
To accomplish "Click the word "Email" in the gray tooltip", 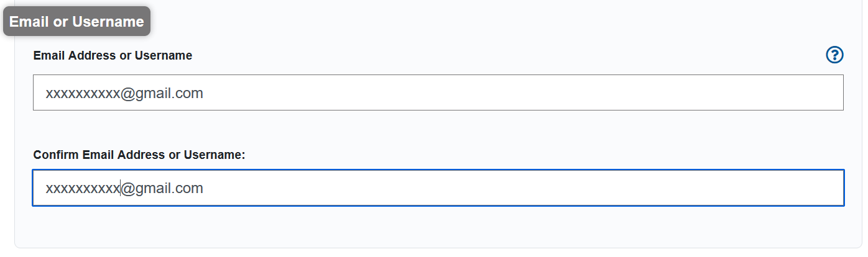I will (29, 22).
